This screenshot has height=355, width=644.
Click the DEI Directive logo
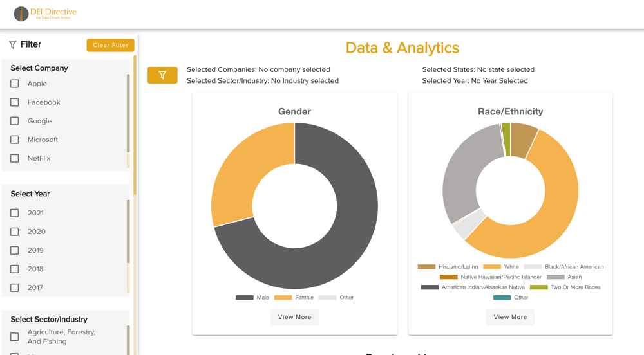[x=45, y=14]
